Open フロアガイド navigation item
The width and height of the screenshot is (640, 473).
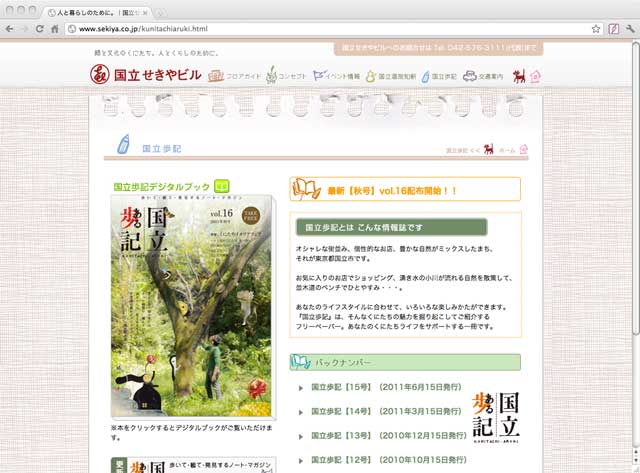[x=234, y=76]
